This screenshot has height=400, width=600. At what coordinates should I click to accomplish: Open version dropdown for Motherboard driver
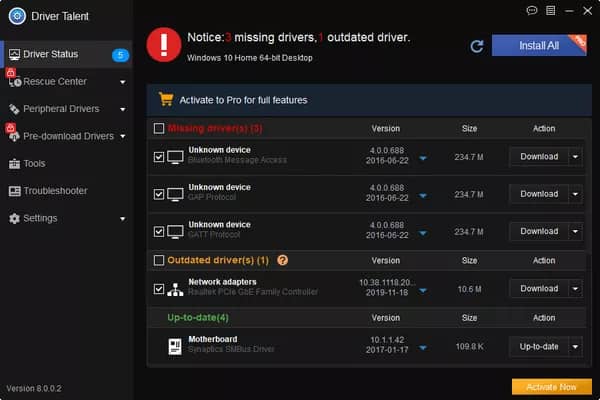[423, 348]
